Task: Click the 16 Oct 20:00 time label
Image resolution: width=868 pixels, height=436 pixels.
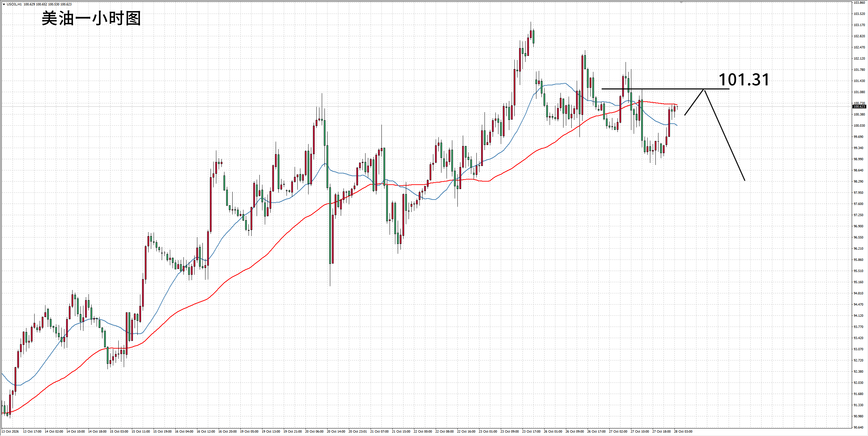Action: 228,432
